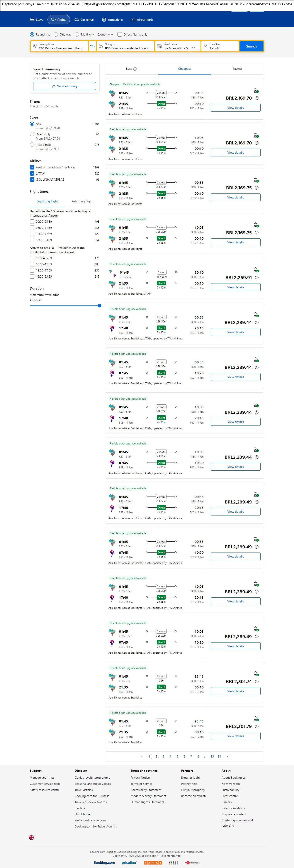Click the help icon next to BRL2,301.74 price
This screenshot has height=868, width=294.
257,681
